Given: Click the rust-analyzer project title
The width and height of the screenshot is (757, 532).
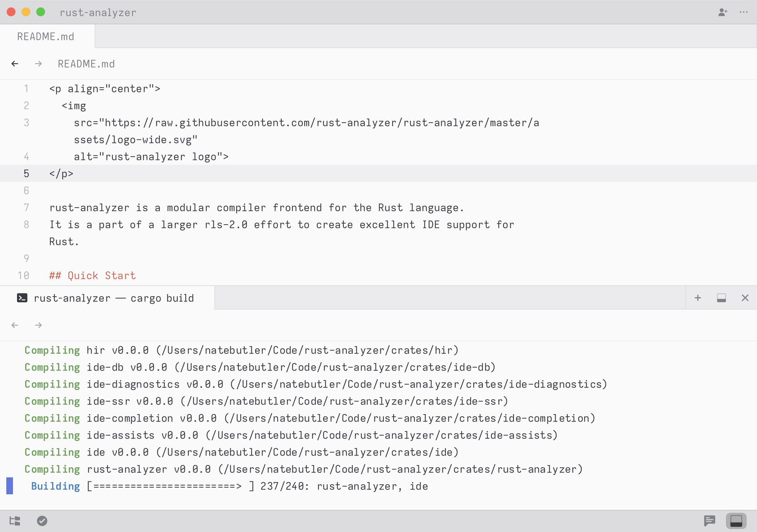Looking at the screenshot, I should tap(98, 13).
